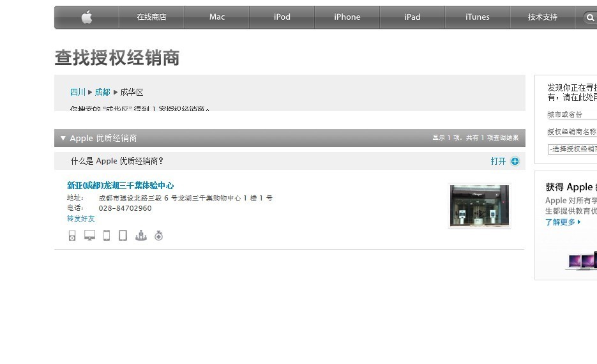Open the iPad navigation tab
The image size is (597, 364).
(412, 17)
